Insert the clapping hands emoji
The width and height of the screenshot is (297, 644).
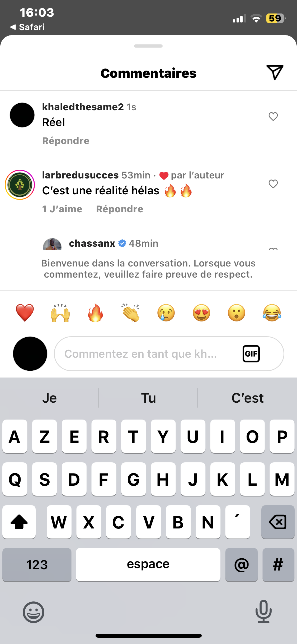(x=131, y=313)
